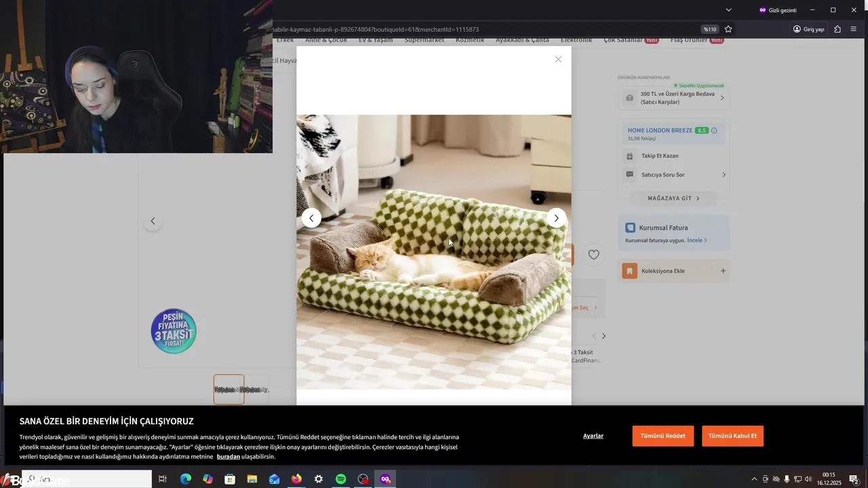
Task: Click Giriş yap in browser toolbar
Action: click(809, 29)
